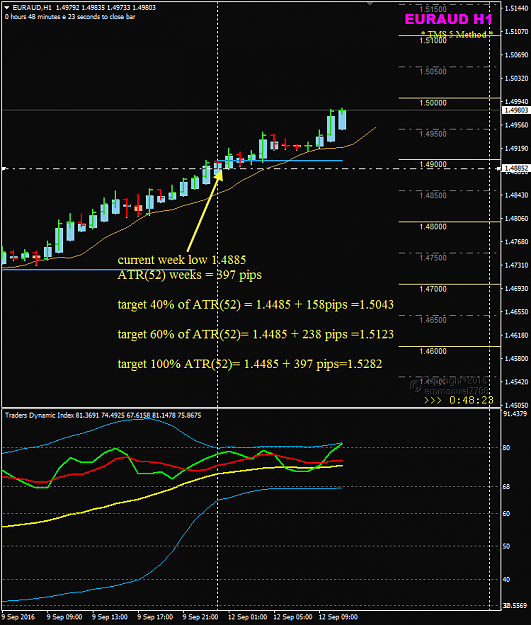Click the horizontal line price tag 1.48852

(x=516, y=168)
